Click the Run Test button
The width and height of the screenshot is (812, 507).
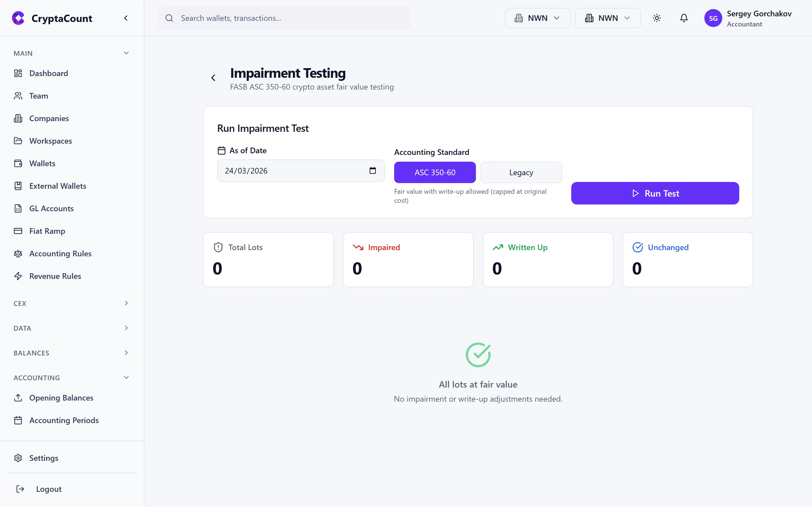655,193
